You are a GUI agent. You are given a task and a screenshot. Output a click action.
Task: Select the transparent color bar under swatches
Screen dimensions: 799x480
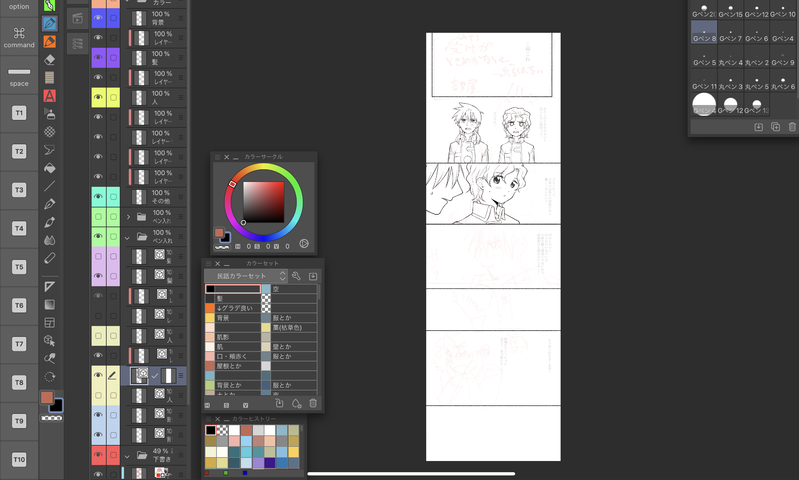point(51,418)
